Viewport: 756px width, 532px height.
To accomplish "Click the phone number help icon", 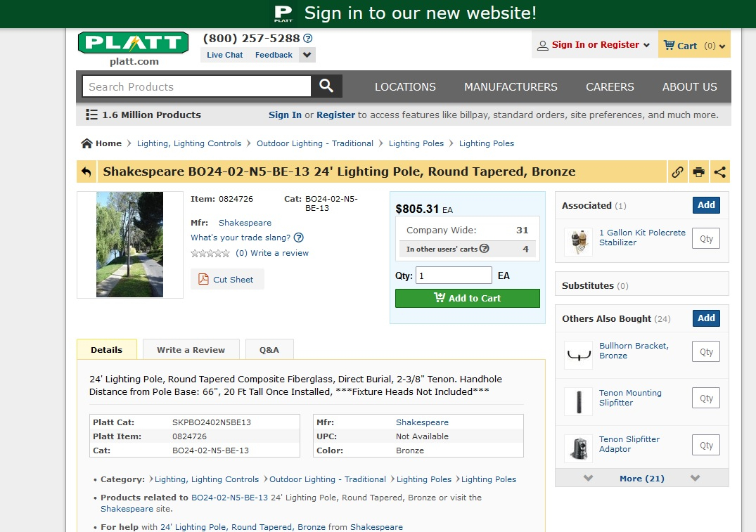I will 307,38.
